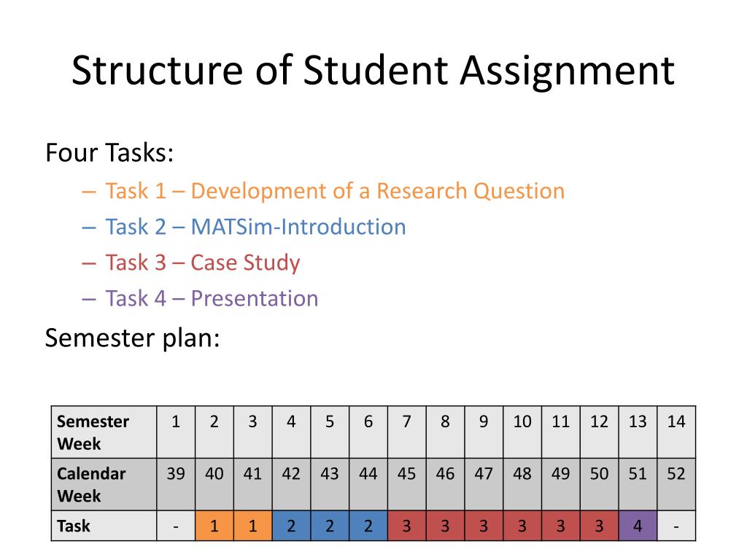
Task: Select the Task 3 Case Study bullet
Action: (x=203, y=262)
